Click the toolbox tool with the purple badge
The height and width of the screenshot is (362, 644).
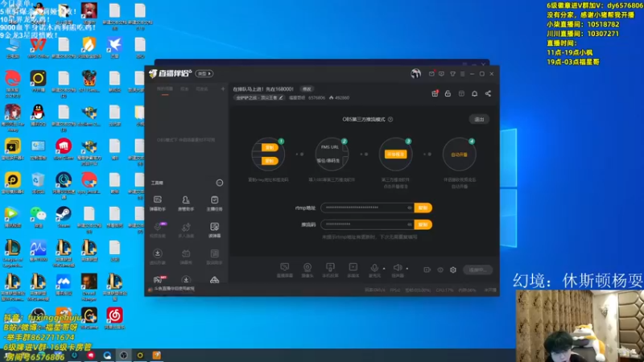pos(157,230)
